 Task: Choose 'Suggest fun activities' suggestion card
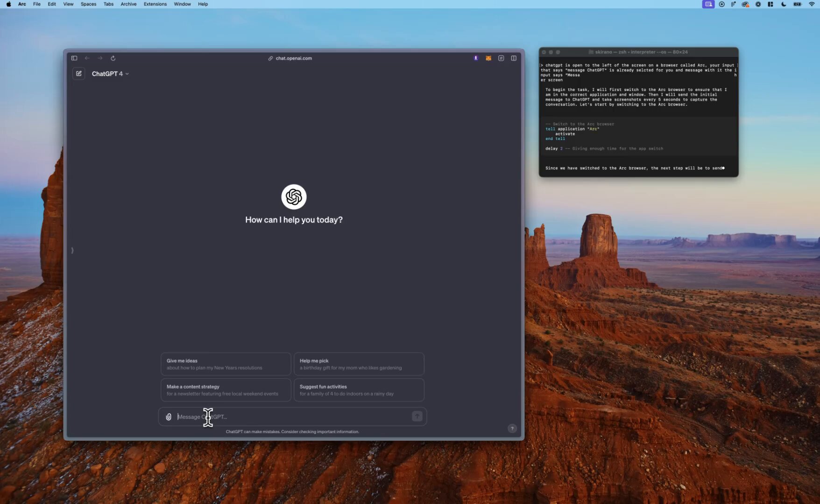[359, 390]
